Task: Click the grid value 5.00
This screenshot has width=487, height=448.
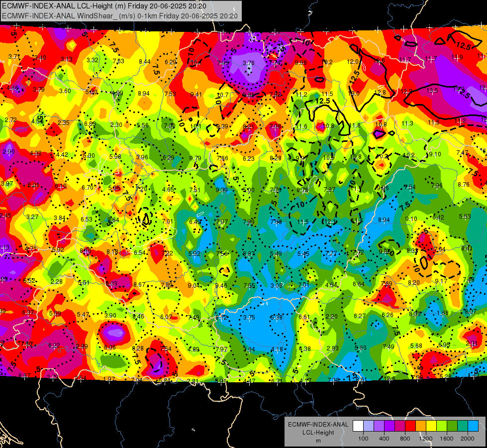Action: (x=248, y=190)
